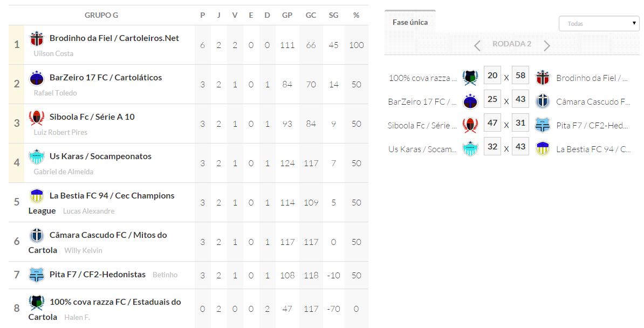Go to previous round with left chevron
The image size is (644, 328).
(x=477, y=45)
